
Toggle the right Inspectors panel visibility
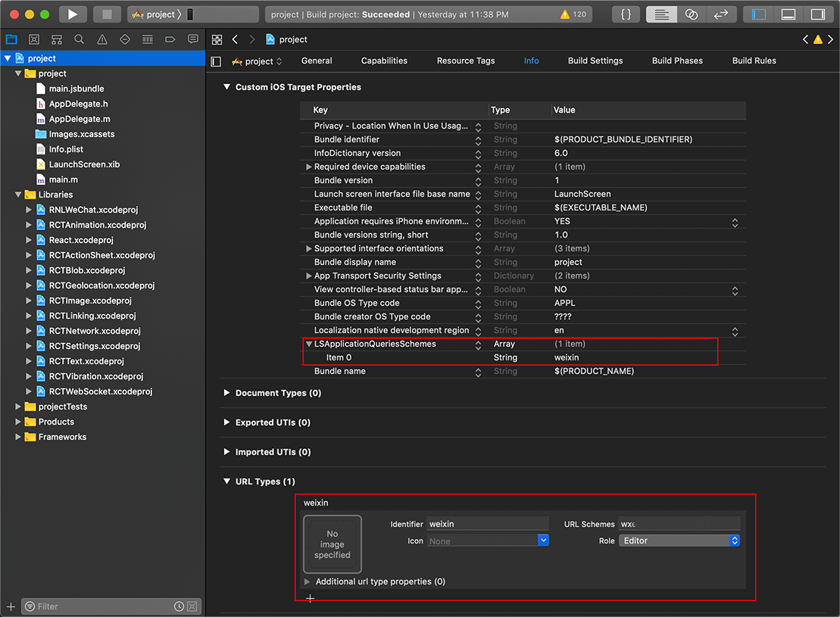[x=817, y=14]
